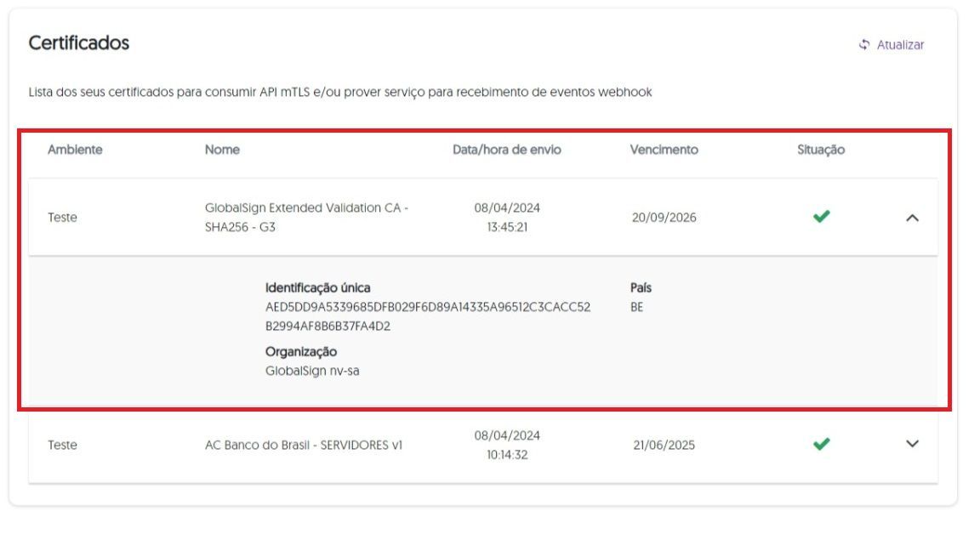
Task: Click green checkmark of Banco do Brasil certificate
Action: (x=821, y=444)
